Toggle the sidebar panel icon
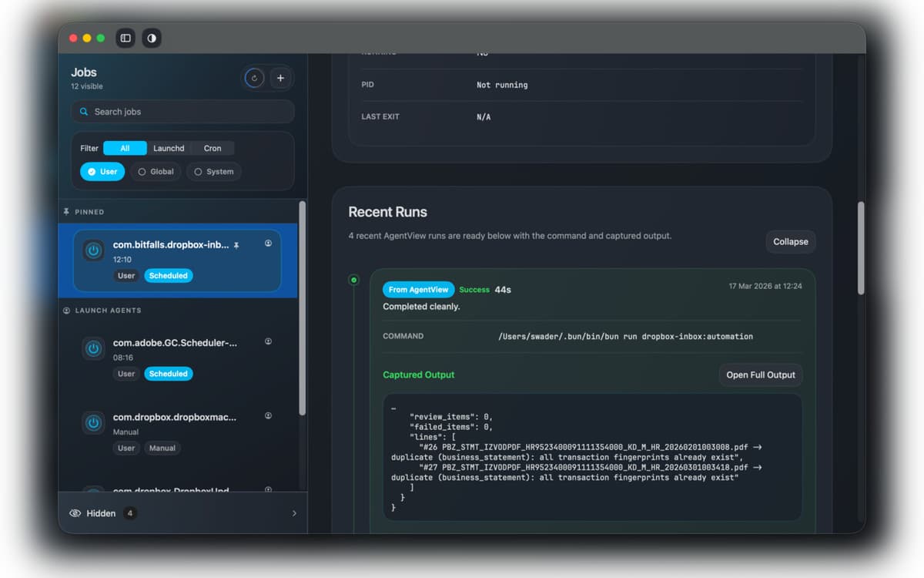The height and width of the screenshot is (578, 924). tap(126, 38)
